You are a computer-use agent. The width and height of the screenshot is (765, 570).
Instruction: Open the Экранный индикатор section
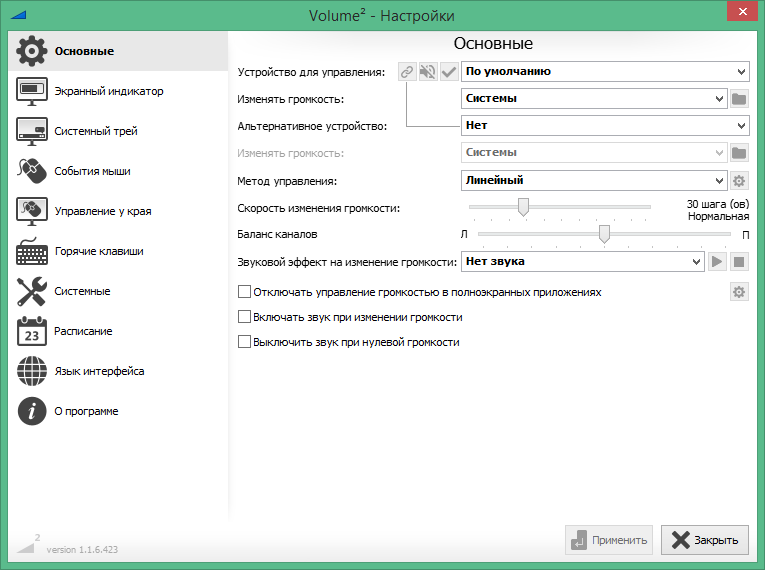[x=118, y=91]
